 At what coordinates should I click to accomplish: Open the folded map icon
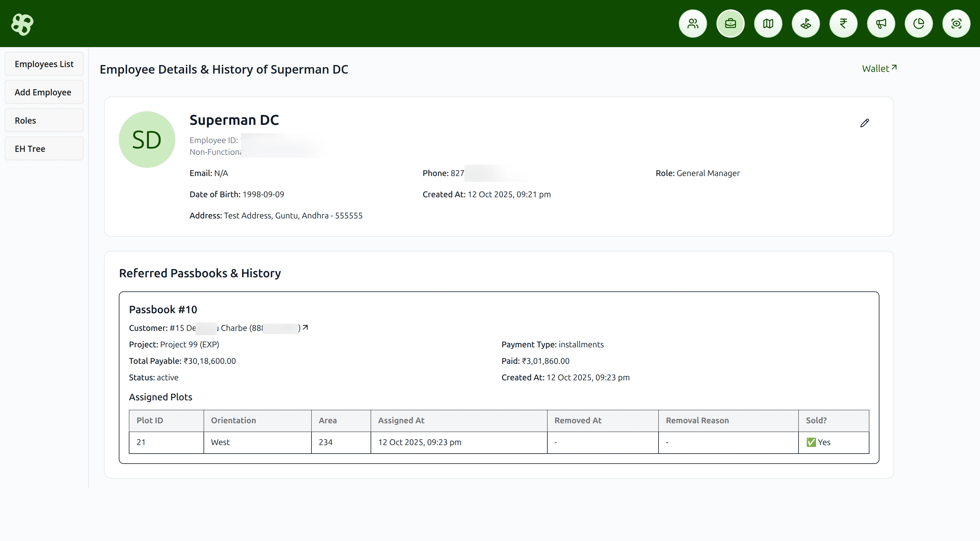click(x=768, y=24)
